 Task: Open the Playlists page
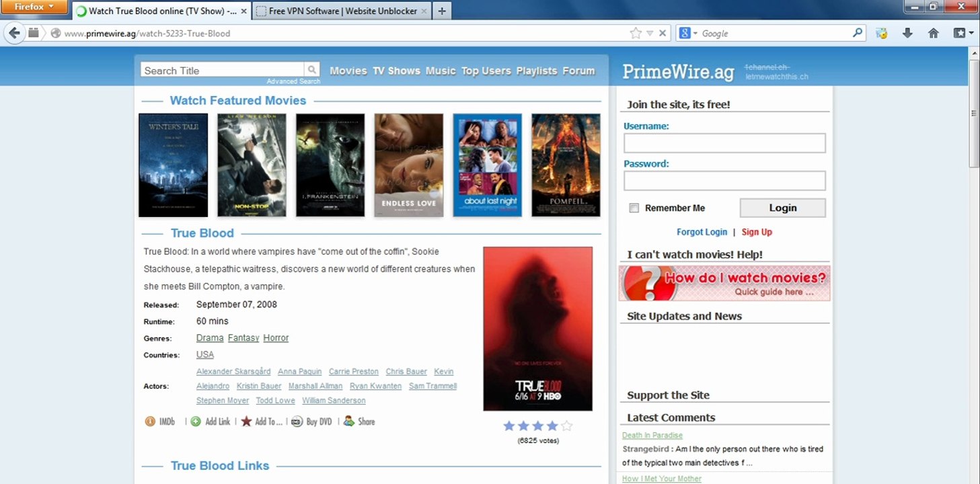(537, 71)
